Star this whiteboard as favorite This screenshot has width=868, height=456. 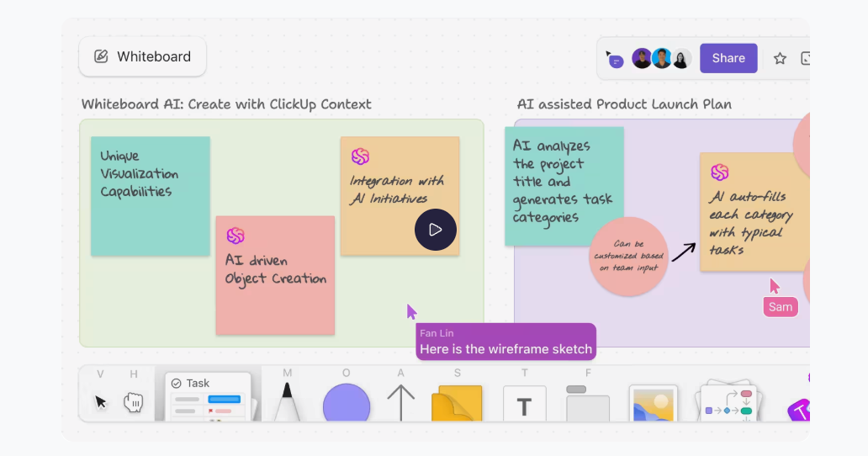tap(780, 58)
